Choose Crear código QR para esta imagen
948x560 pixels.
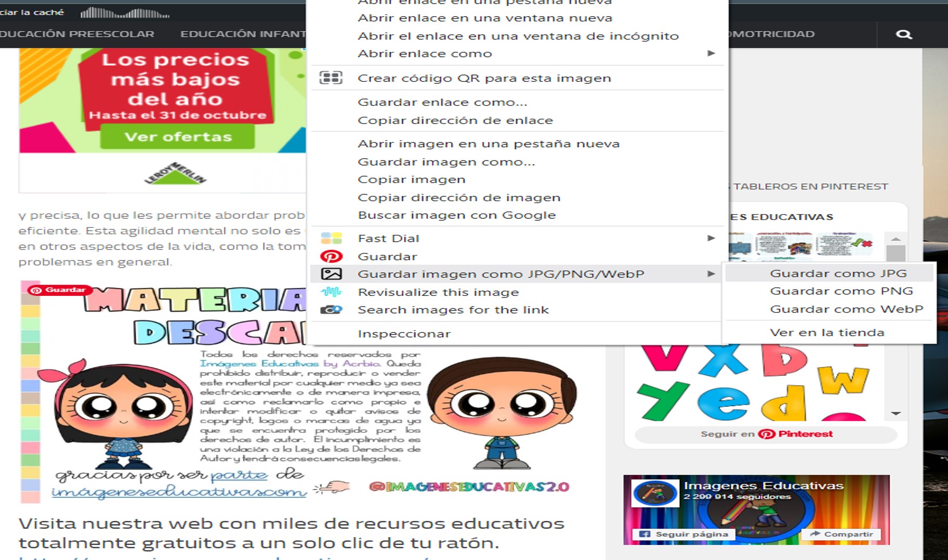(x=484, y=78)
